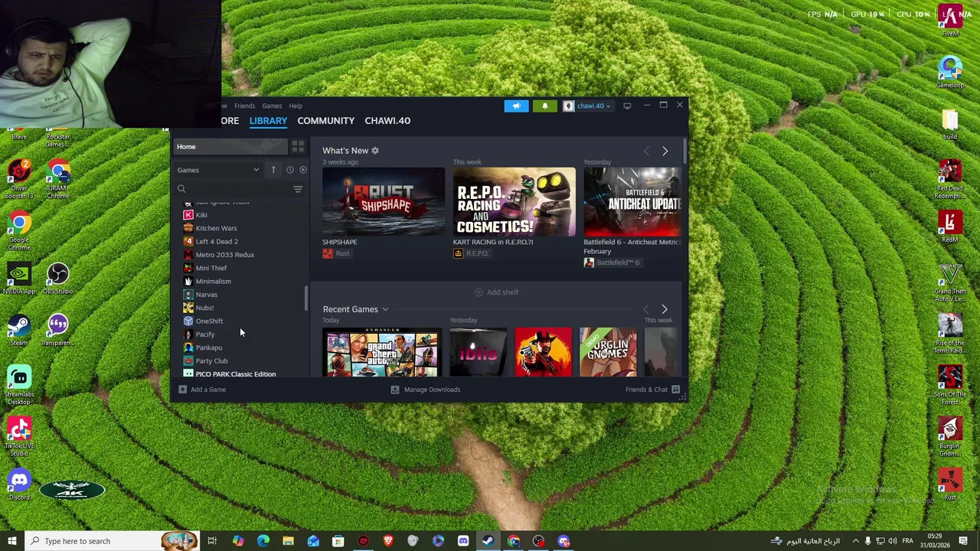Screen dimensions: 980x551
Task: Open Task View from the taskbar
Action: tap(212, 541)
